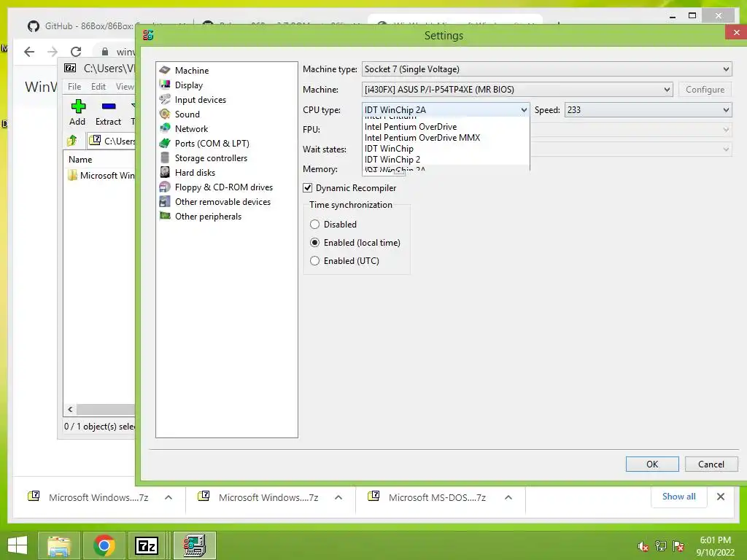Select Enabled (local time) option
Screen dimensions: 747x560
pyautogui.click(x=314, y=242)
